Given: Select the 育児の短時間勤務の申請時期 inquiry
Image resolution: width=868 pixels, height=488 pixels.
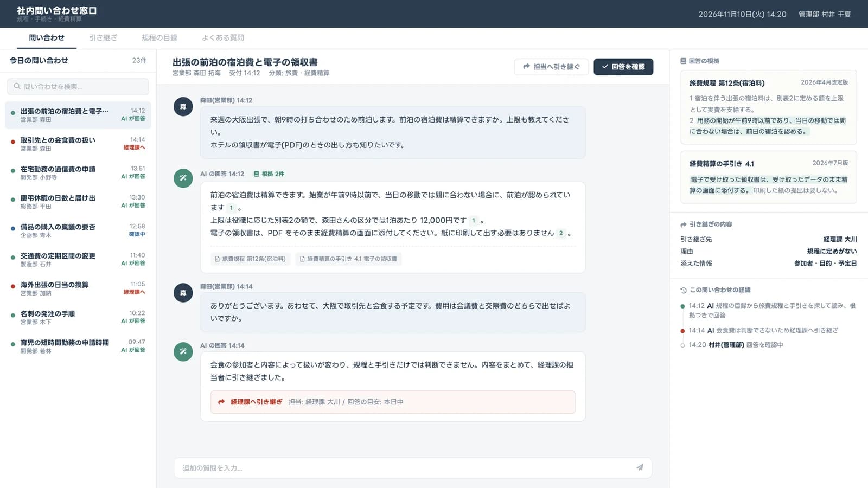Looking at the screenshot, I should pos(78,346).
